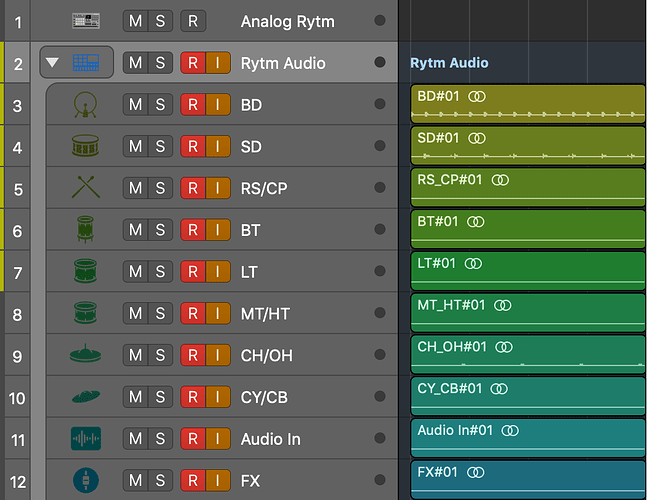The height and width of the screenshot is (500, 647).
Task: Toggle record enable on LT track
Action: [x=193, y=271]
